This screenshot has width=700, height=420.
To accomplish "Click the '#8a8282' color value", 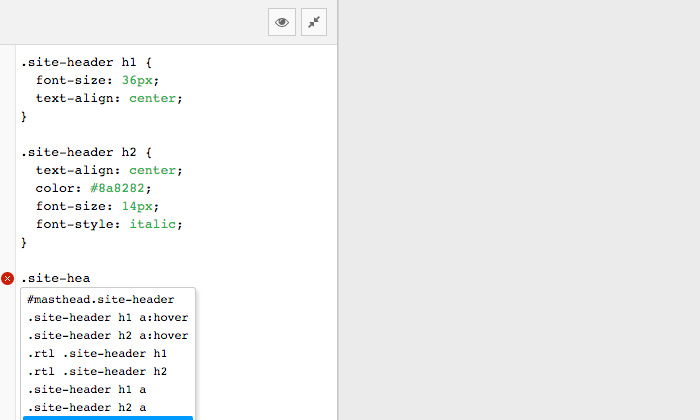I will [117, 188].
